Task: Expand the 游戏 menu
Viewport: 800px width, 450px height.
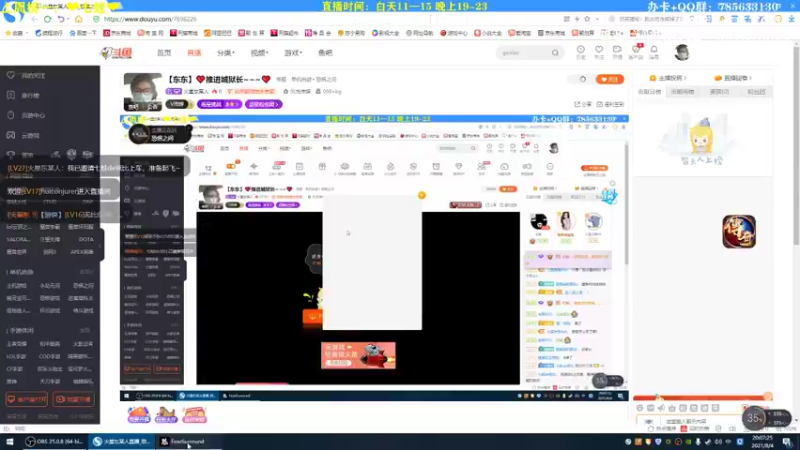Action: point(293,53)
